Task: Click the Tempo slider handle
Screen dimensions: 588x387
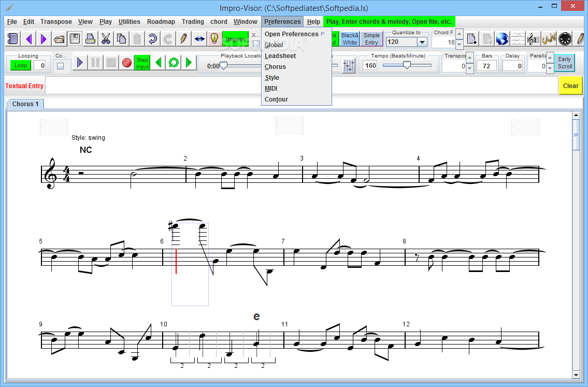Action: pos(407,66)
